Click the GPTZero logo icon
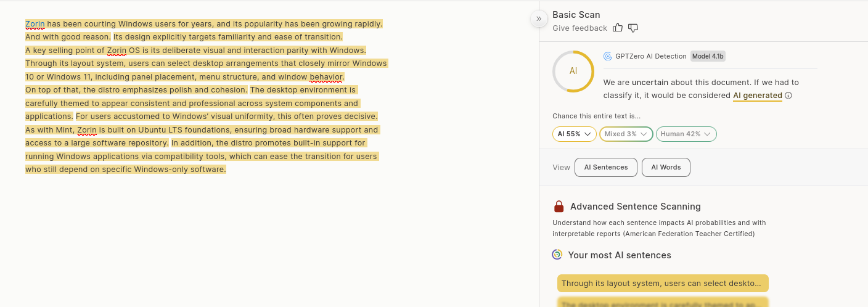The width and height of the screenshot is (868, 307). pyautogui.click(x=608, y=56)
